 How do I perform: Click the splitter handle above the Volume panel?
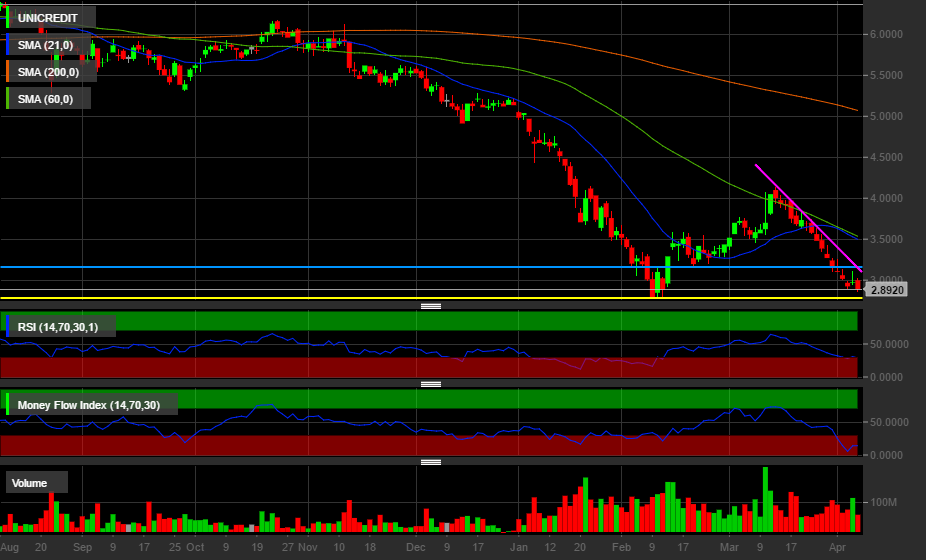[x=430, y=462]
